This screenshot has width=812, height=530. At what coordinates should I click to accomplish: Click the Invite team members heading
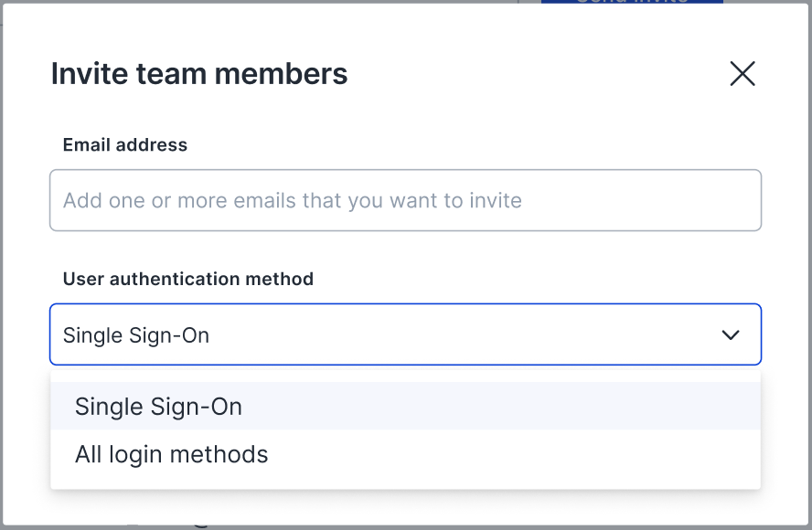(199, 74)
